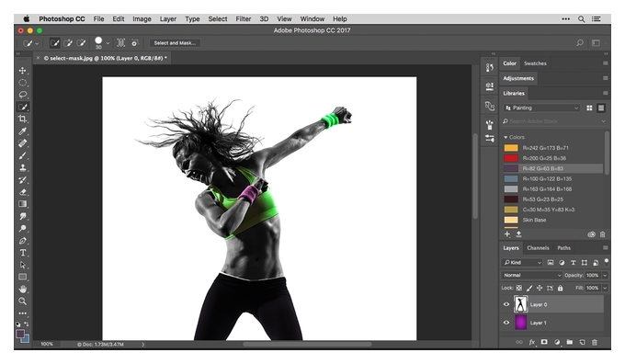Open the Edit Toolbar ellipsis
The image size is (625, 364).
pyautogui.click(x=23, y=313)
